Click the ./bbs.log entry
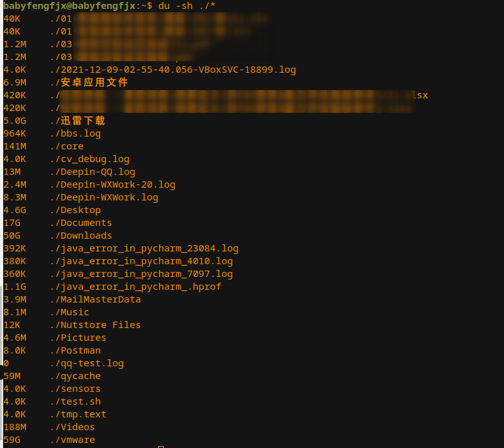Screen dimensions: 504x448 tap(75, 133)
